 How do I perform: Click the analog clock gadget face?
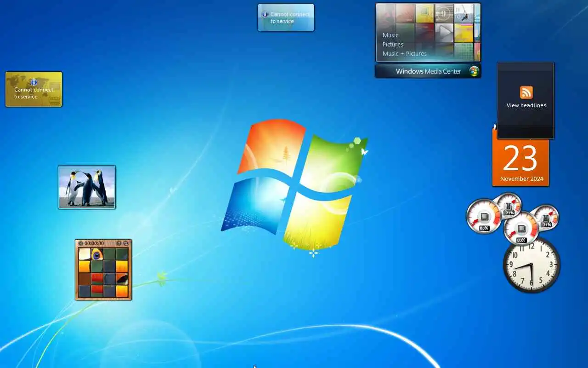coord(531,264)
